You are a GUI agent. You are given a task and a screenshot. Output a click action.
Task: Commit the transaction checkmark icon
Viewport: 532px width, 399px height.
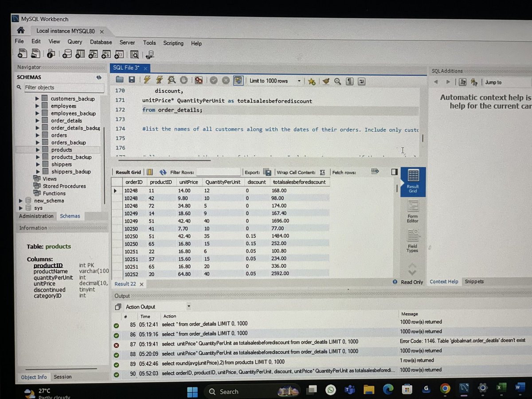tap(213, 81)
